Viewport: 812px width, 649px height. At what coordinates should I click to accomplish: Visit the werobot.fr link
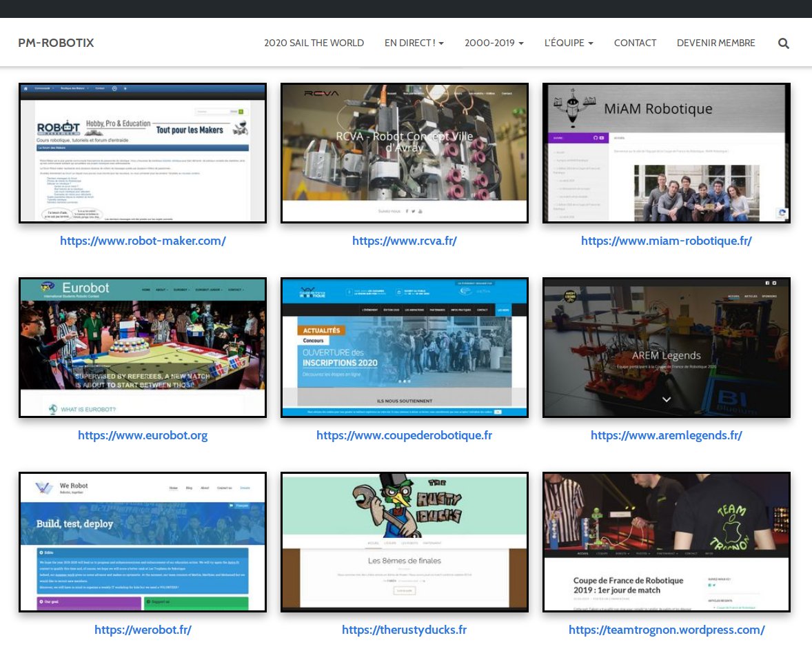click(x=143, y=630)
